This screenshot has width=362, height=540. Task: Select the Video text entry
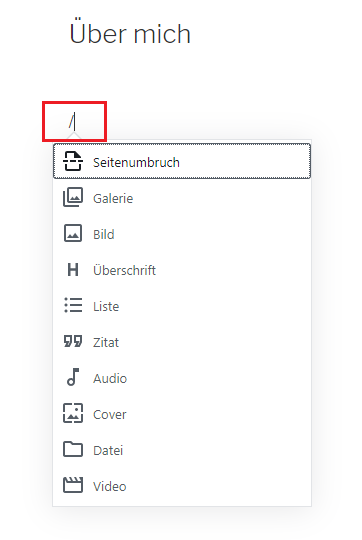tap(110, 487)
